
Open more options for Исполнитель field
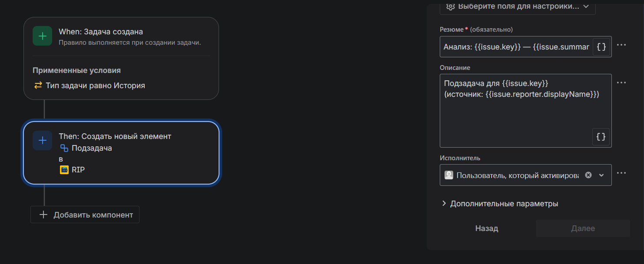(x=621, y=173)
